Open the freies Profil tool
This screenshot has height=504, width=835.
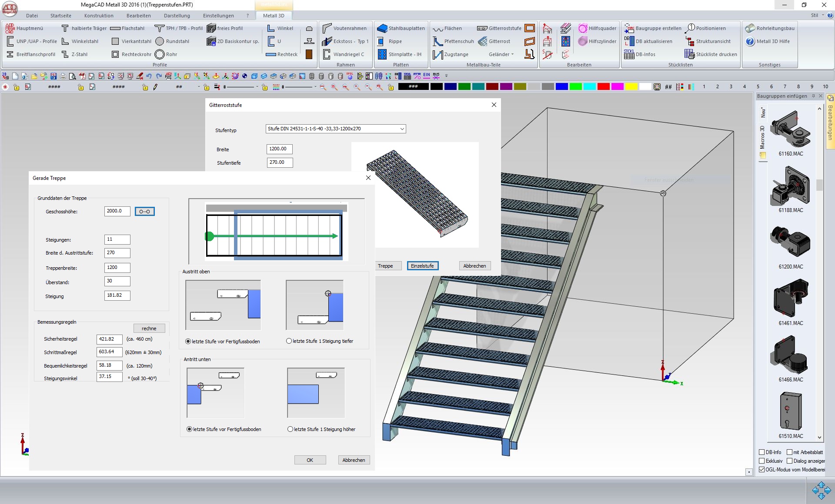pos(225,28)
